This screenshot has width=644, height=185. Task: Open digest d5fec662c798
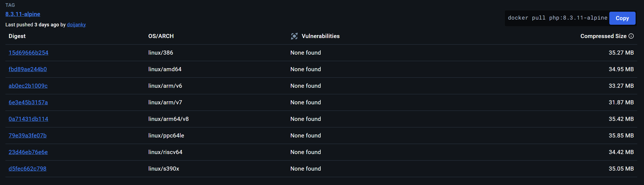coord(27,169)
